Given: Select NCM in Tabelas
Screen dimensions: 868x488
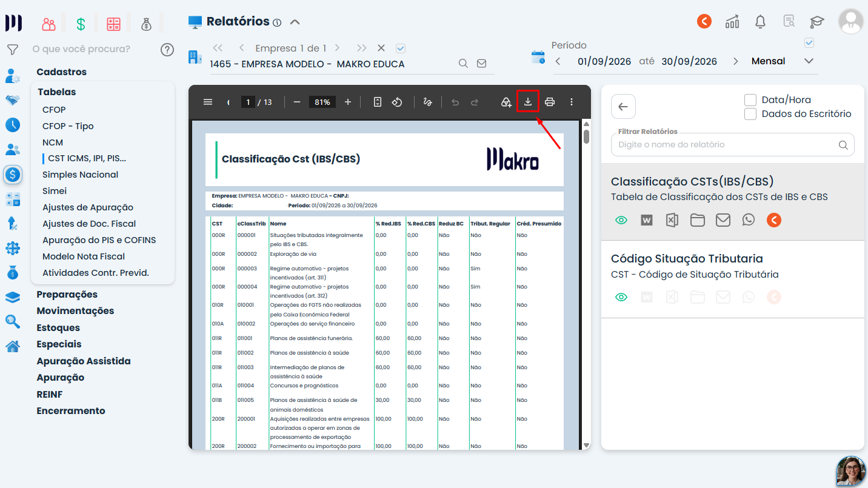Looking at the screenshot, I should 53,142.
